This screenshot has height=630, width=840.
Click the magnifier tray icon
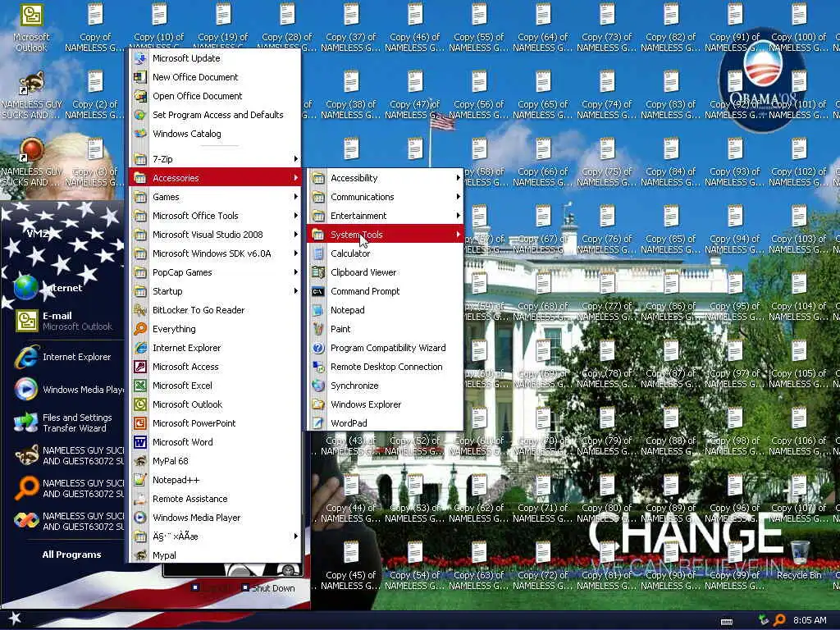pos(779,620)
